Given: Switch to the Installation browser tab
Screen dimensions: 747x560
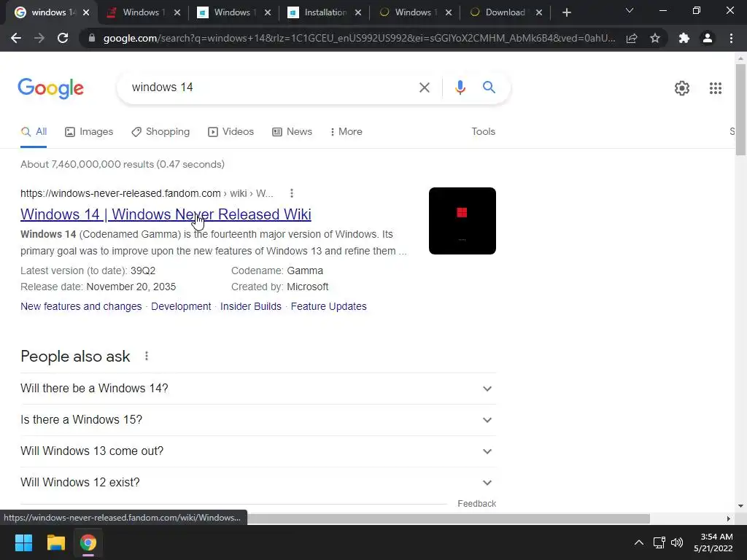Looking at the screenshot, I should point(324,12).
